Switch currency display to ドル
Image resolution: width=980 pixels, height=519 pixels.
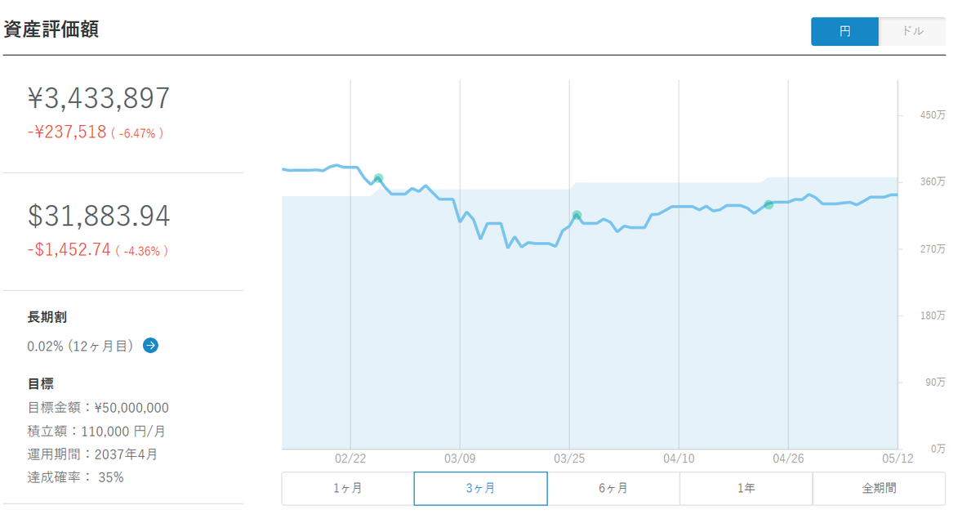912,32
